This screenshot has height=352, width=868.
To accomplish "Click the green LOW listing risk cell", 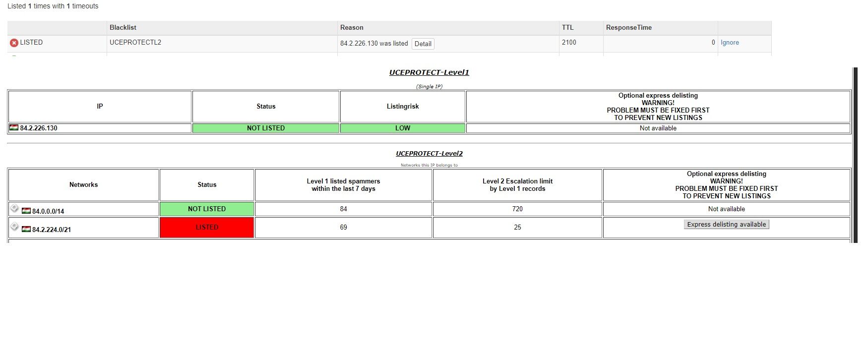I will click(403, 128).
